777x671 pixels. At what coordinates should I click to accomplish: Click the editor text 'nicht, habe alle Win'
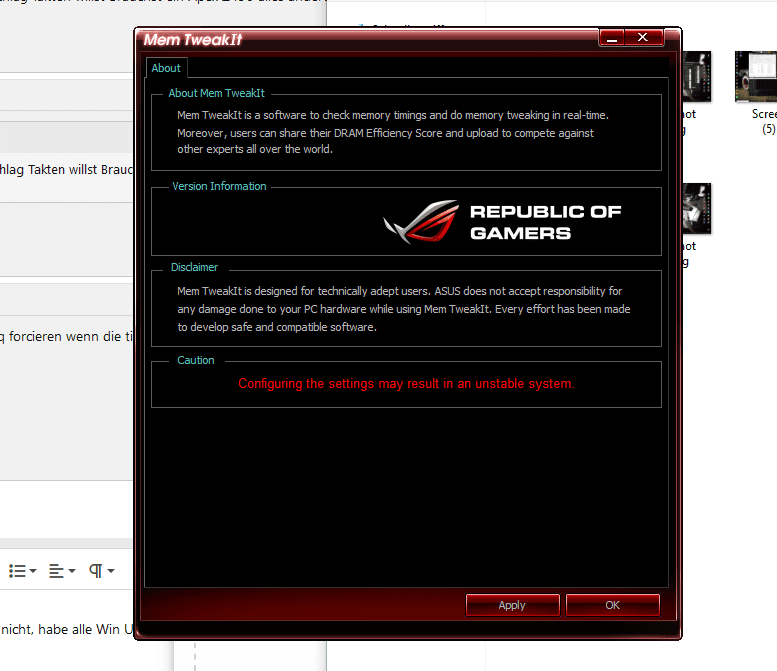[x=60, y=629]
